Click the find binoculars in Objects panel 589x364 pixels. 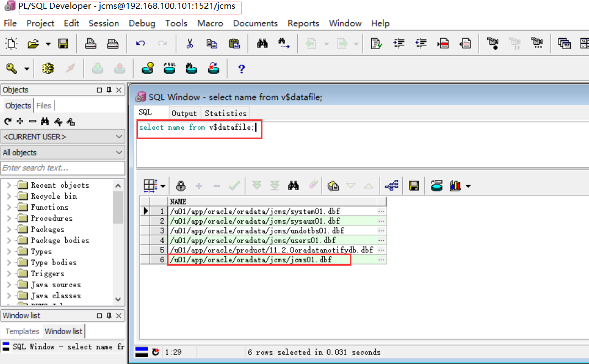click(x=45, y=122)
